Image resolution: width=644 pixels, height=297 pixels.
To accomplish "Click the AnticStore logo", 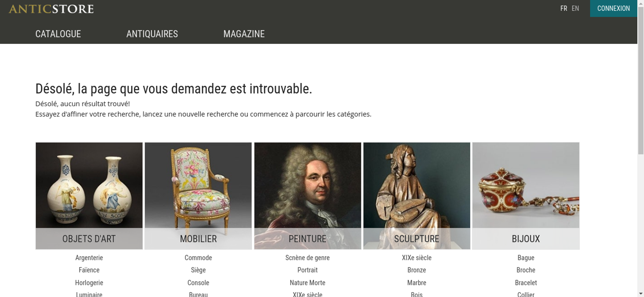I will click(51, 9).
